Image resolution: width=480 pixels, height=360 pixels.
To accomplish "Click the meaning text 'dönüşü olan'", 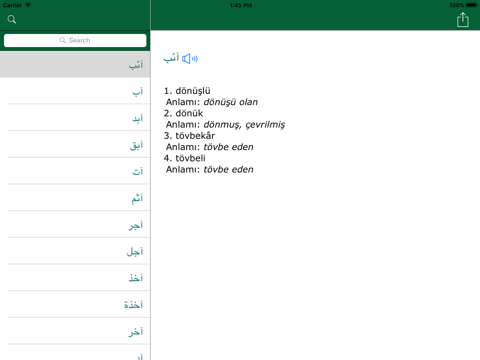I will coord(231,102).
